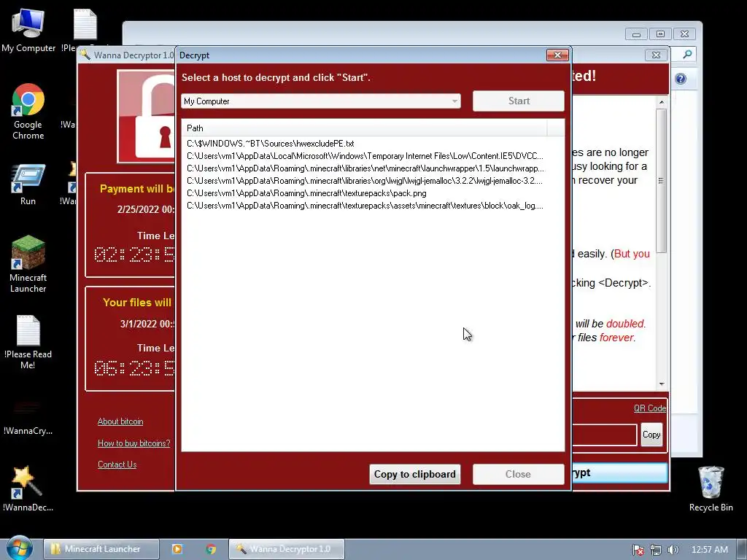The height and width of the screenshot is (560, 747).
Task: Open the !WannaDec... desktop shortcut
Action: click(28, 488)
